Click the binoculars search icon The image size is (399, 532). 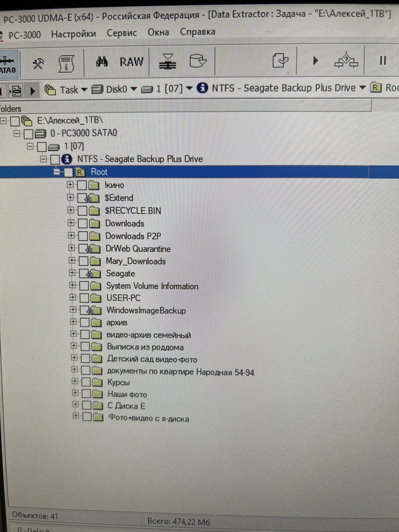pos(102,62)
